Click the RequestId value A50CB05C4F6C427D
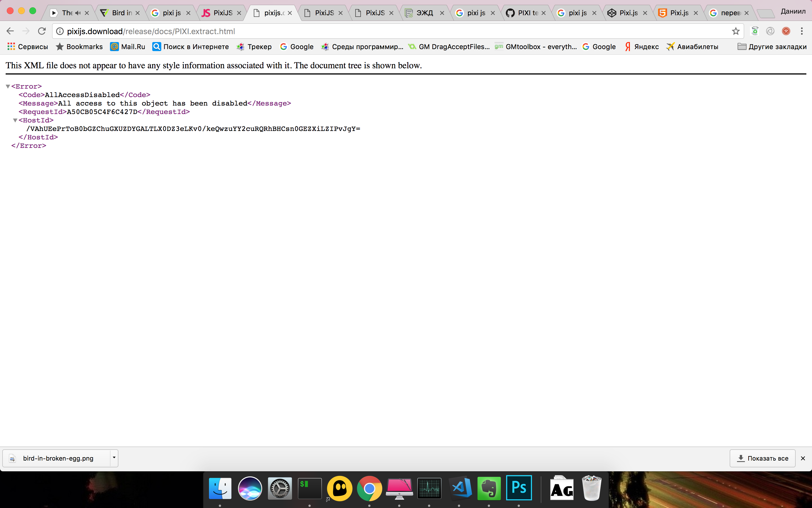 click(x=102, y=112)
